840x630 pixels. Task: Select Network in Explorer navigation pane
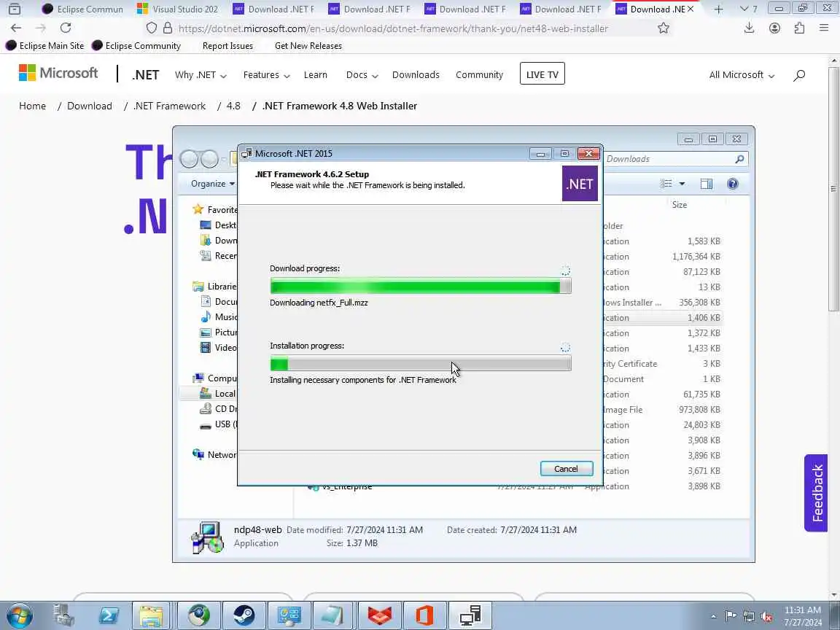click(214, 454)
